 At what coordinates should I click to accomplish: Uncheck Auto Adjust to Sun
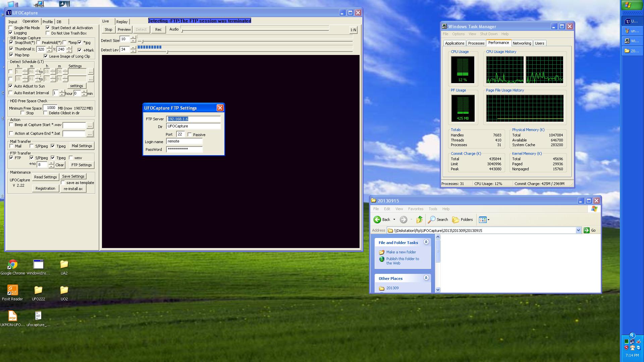pyautogui.click(x=11, y=86)
